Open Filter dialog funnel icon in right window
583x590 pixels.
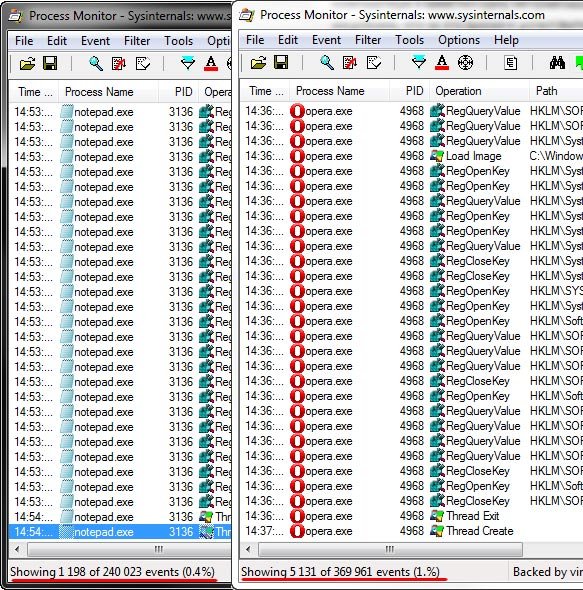pos(419,63)
